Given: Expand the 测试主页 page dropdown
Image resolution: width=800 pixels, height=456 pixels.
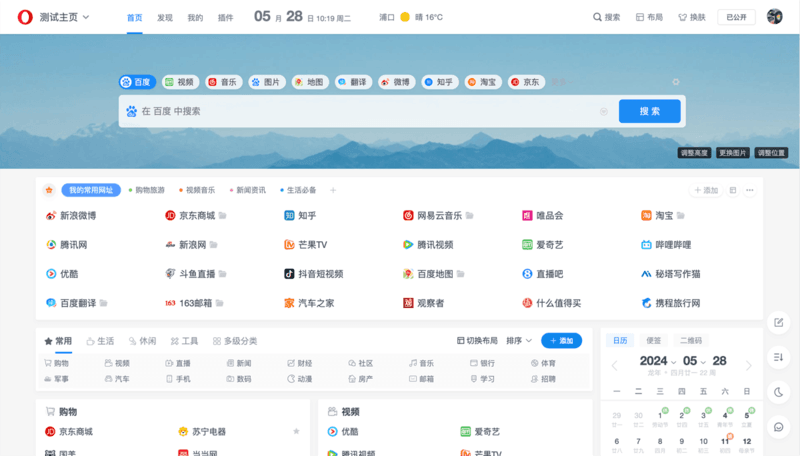Looking at the screenshot, I should (86, 17).
